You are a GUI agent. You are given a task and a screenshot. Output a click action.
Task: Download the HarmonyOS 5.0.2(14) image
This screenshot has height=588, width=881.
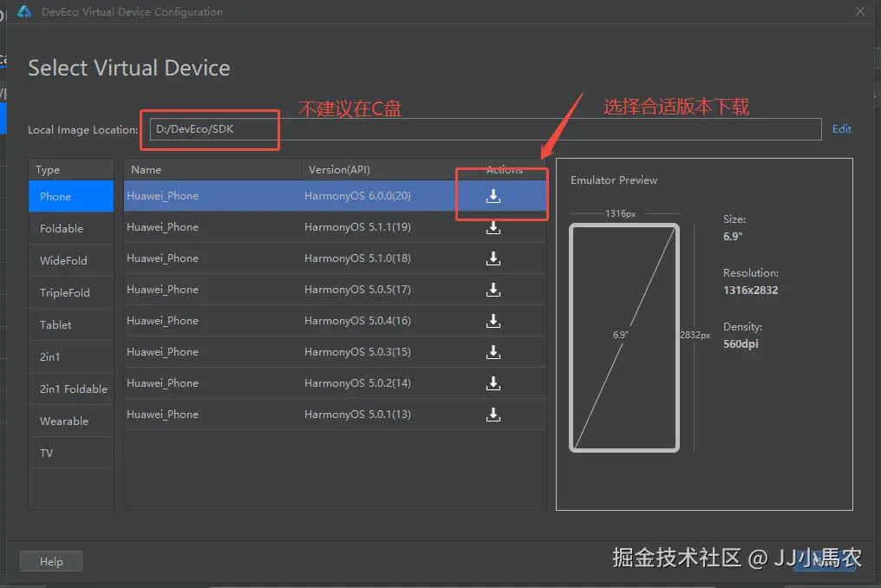(x=493, y=383)
